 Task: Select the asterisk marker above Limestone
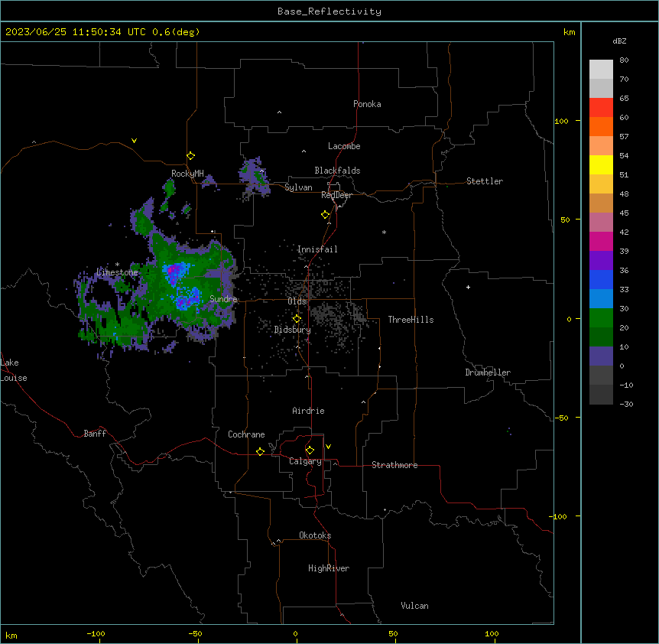point(117,265)
